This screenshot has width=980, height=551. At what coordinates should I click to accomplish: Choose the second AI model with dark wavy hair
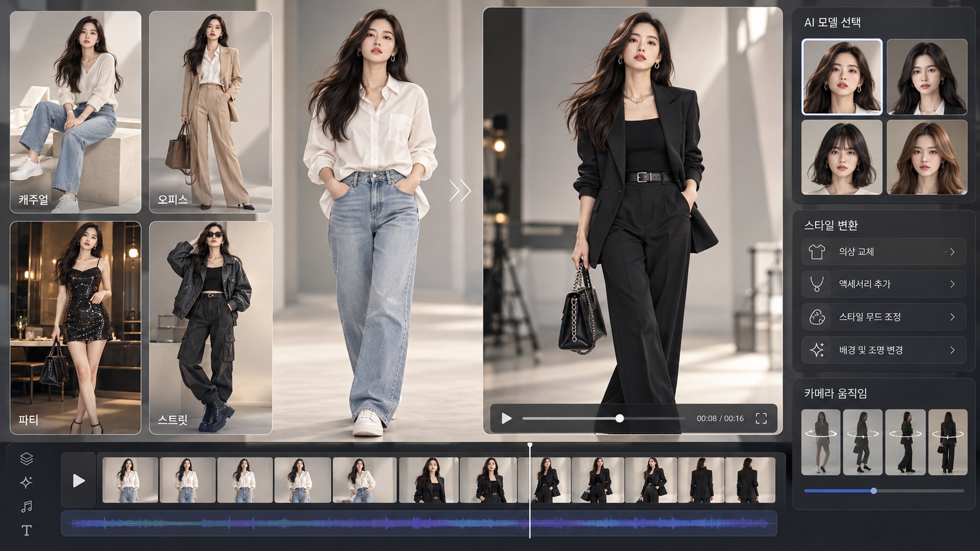927,77
